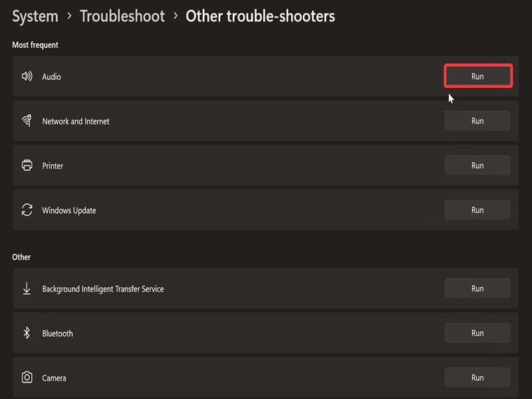
Task: Click the Bluetooth icon
Action: [27, 333]
